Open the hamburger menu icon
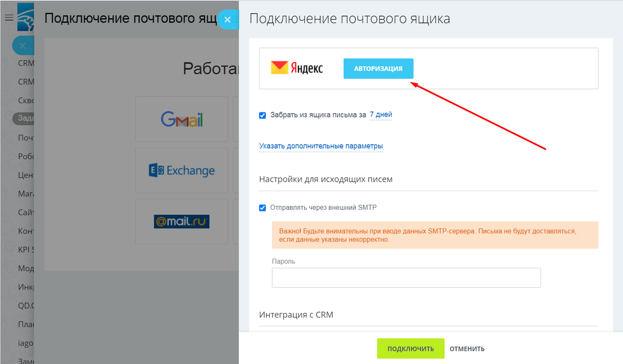 tap(8, 18)
